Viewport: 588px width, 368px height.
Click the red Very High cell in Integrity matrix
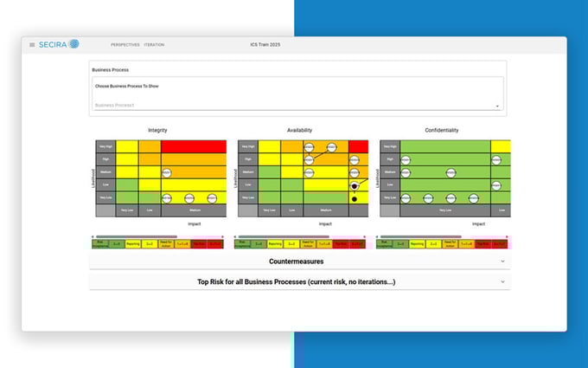pos(192,146)
